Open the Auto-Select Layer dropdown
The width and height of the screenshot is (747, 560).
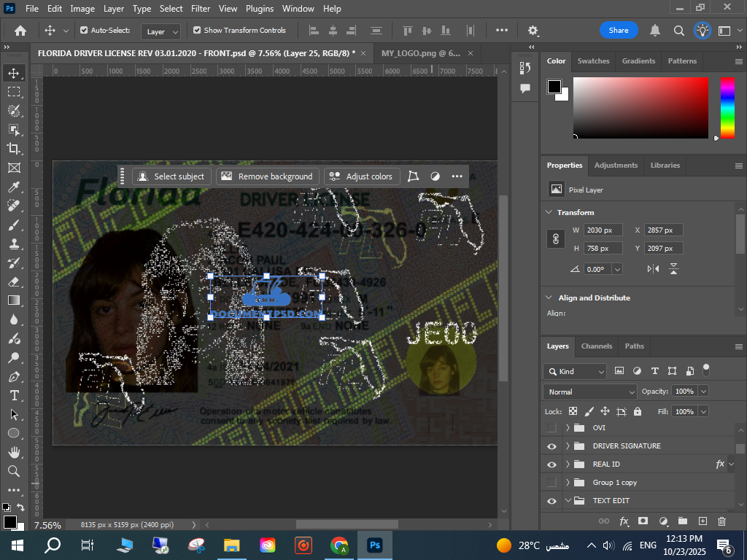click(162, 31)
